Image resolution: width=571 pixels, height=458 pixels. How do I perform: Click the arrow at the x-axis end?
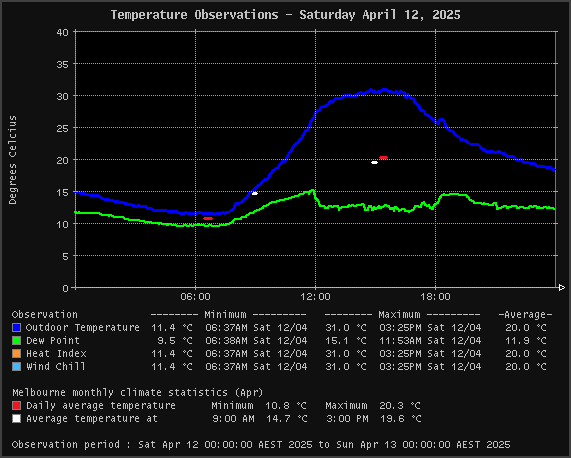pos(562,288)
